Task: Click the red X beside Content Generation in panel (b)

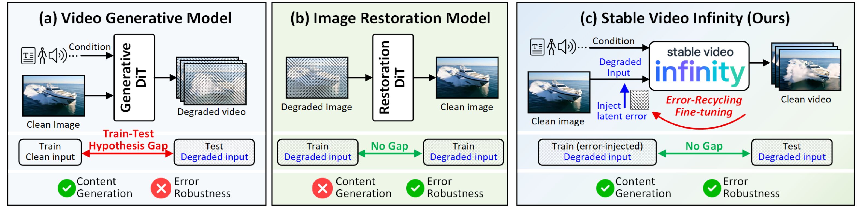Action: (322, 188)
